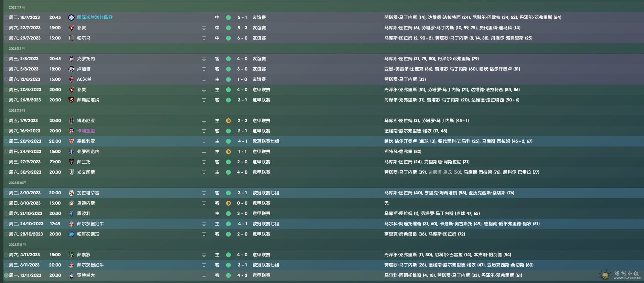Click the AC米兰 club badge
The height and width of the screenshot is (283, 644).
pyautogui.click(x=71, y=79)
